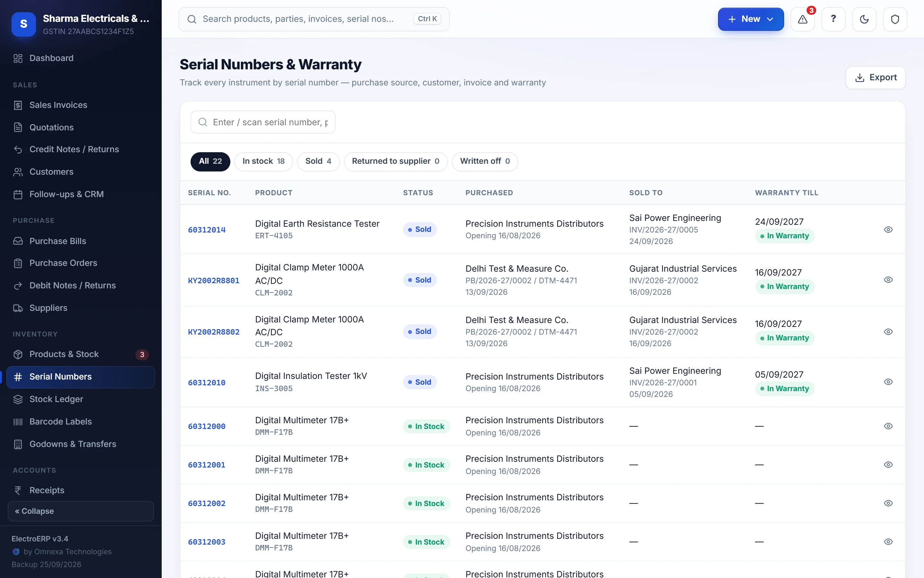Open serial number 60312010 link
Image resolution: width=924 pixels, height=578 pixels.
(x=207, y=383)
